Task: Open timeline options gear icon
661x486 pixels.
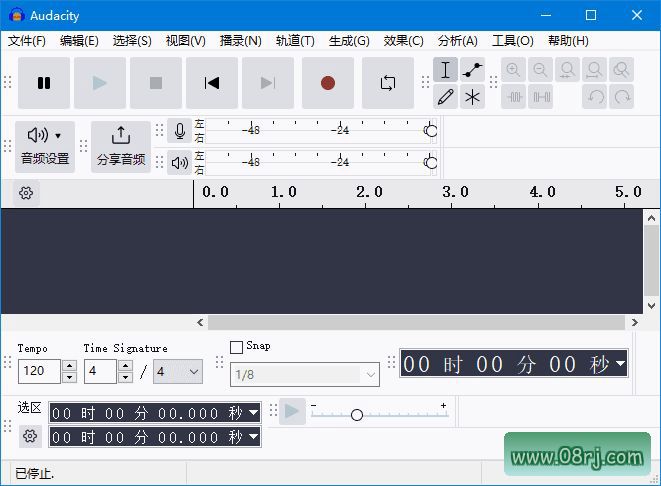Action: (26, 193)
